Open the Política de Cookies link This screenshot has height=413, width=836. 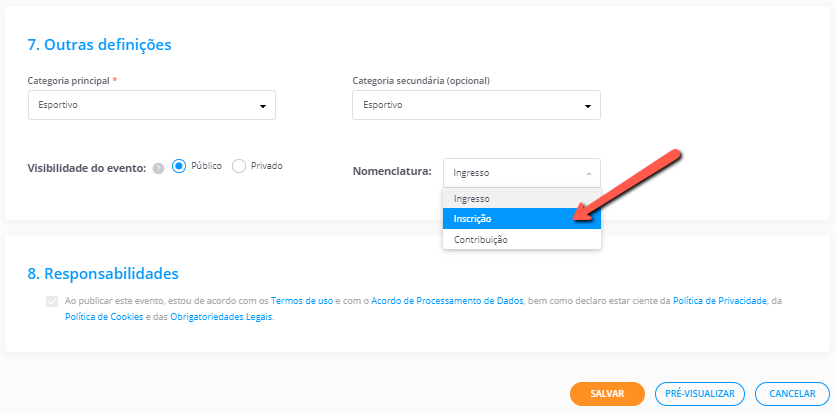pyautogui.click(x=104, y=317)
